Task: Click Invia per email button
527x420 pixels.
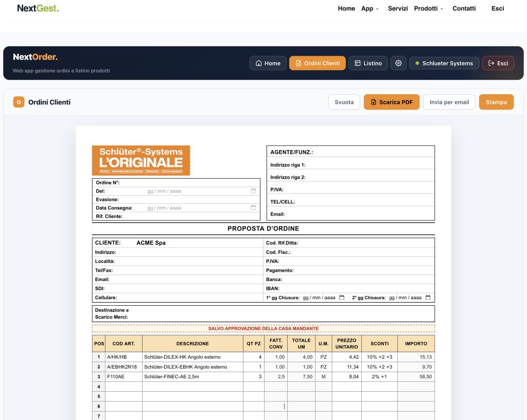Action: click(449, 102)
